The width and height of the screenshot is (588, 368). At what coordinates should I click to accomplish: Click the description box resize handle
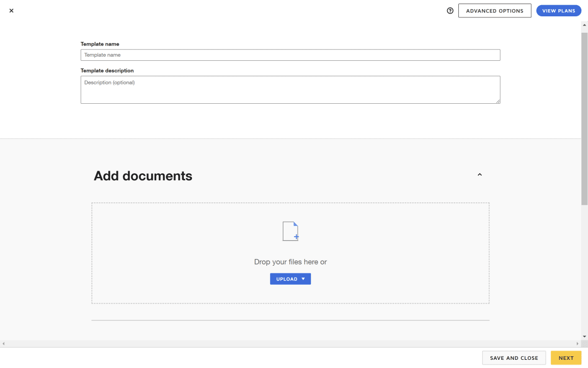pos(498,102)
